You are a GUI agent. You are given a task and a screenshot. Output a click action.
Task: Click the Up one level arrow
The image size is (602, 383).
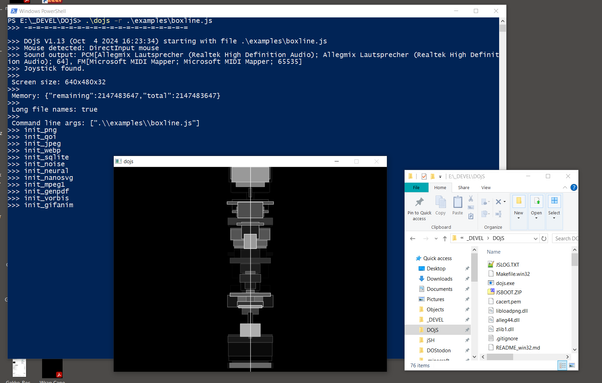445,239
